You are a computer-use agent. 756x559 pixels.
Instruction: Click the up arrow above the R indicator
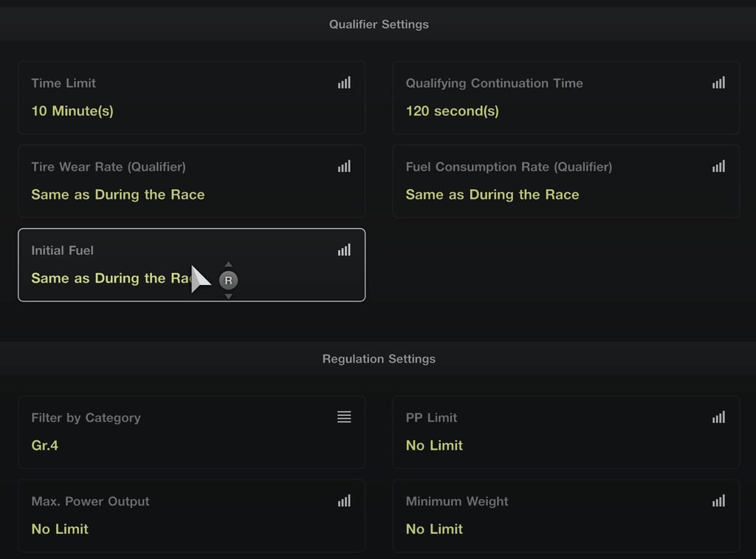(x=229, y=264)
